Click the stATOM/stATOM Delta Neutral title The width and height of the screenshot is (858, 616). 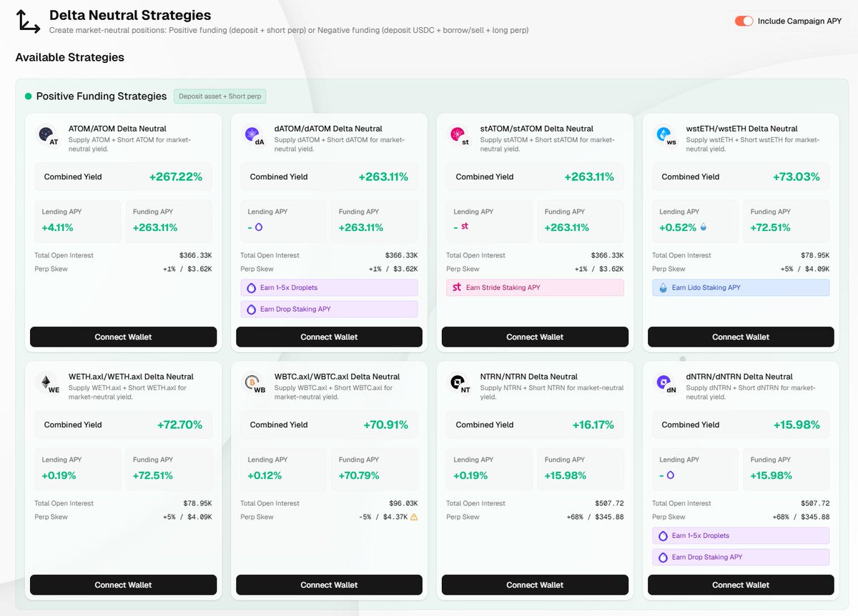[537, 129]
